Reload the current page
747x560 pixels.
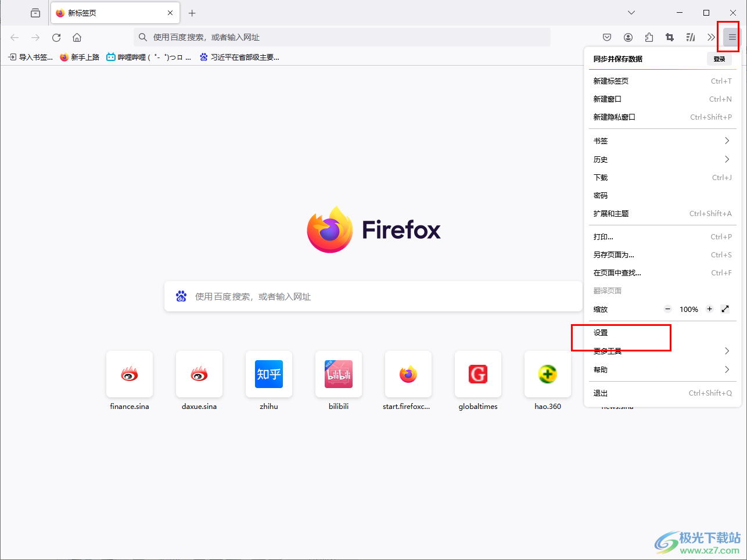[x=56, y=37]
